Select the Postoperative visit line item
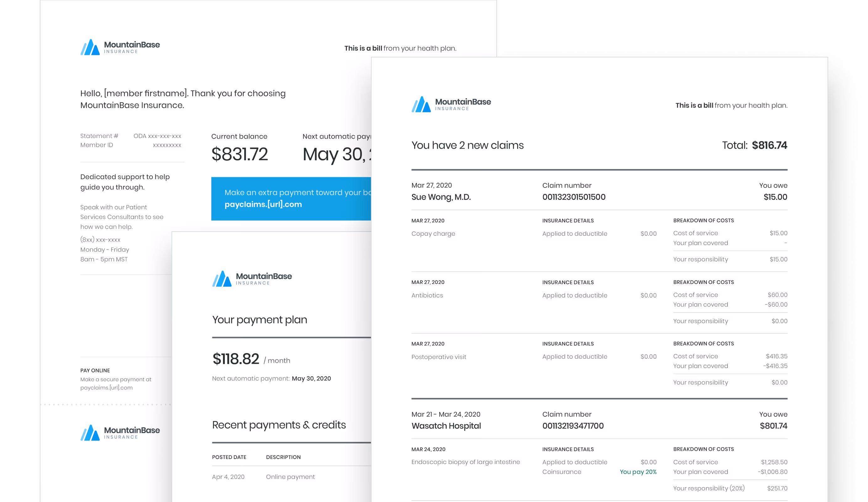The width and height of the screenshot is (868, 502). click(x=438, y=357)
